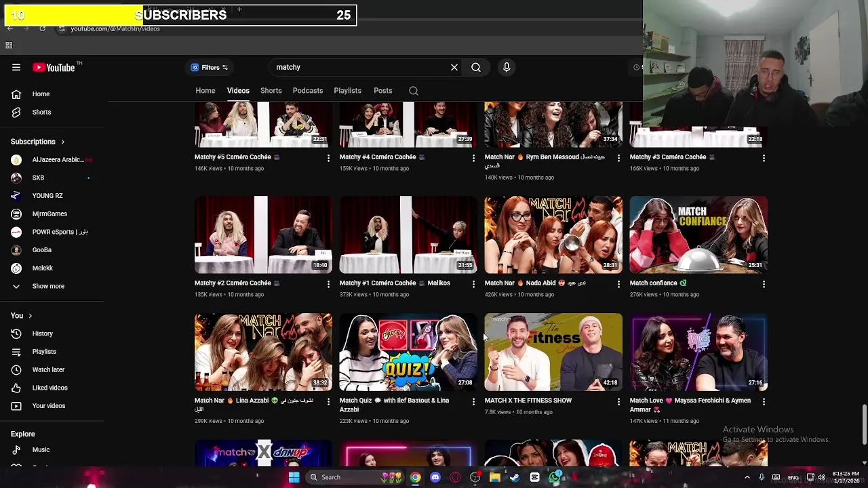This screenshot has width=868, height=488.
Task: Open the Filters button
Action: click(x=209, y=67)
